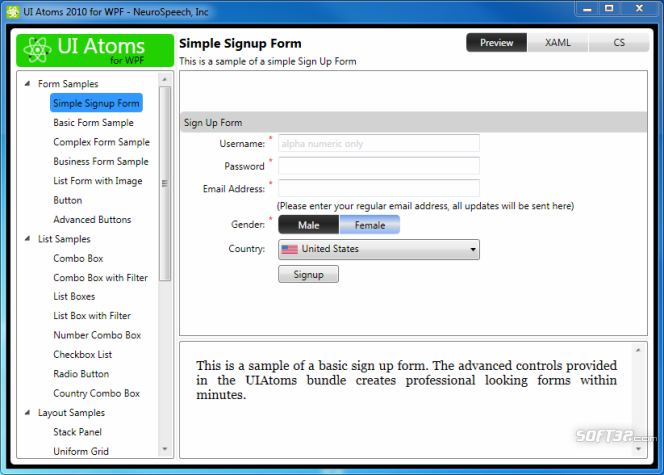Click the United States flag icon

click(290, 249)
